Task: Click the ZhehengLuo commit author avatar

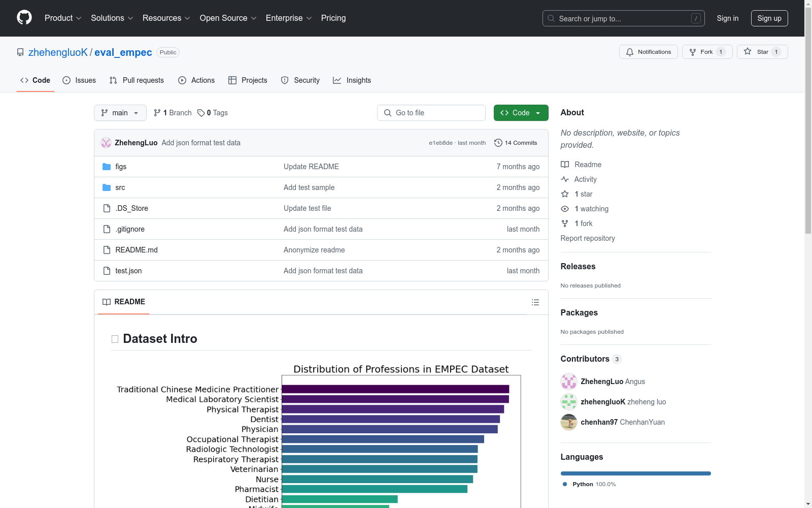Action: (106, 143)
